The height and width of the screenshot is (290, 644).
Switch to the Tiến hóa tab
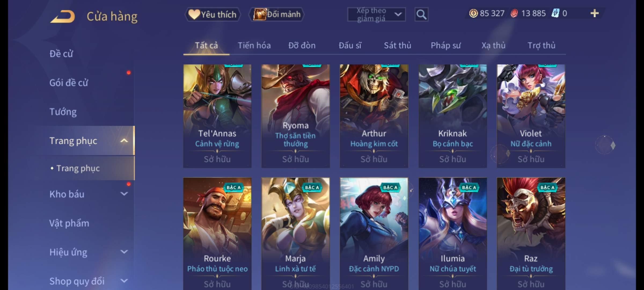254,45
